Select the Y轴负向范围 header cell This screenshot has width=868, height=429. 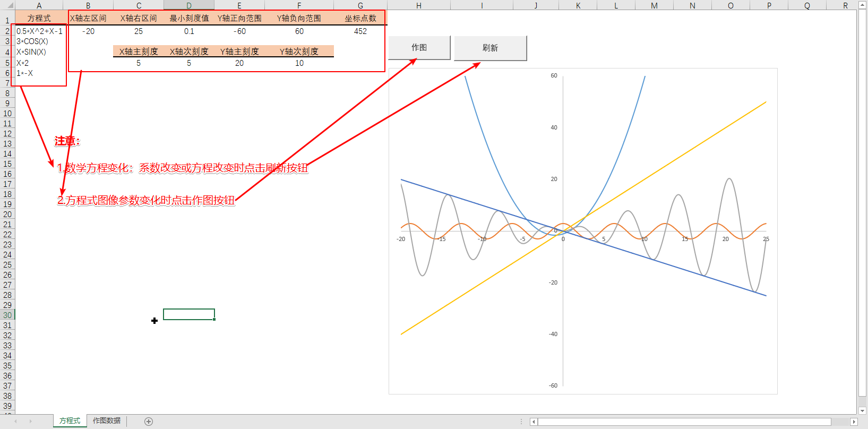tap(299, 18)
